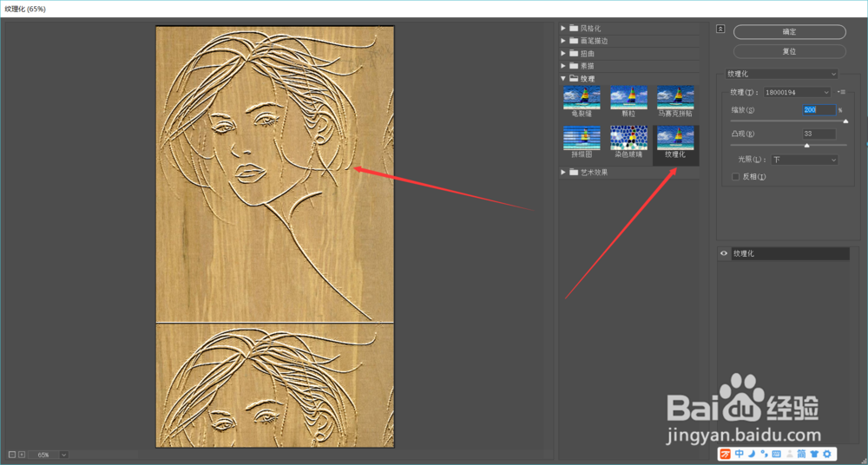868x465 pixels.
Task: Open the IME skin shirt icon
Action: [x=814, y=454]
